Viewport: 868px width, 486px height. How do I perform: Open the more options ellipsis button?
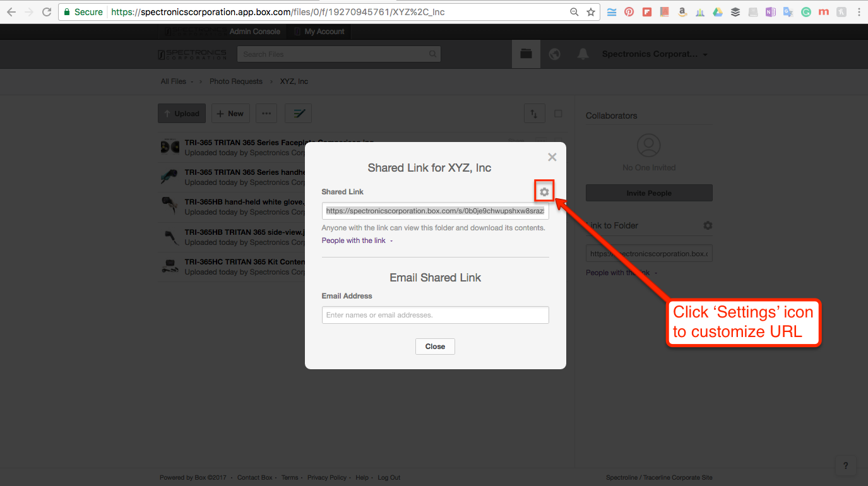pos(266,114)
